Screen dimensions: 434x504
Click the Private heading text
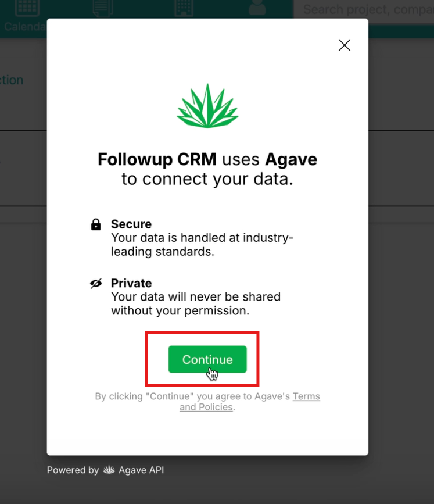131,283
